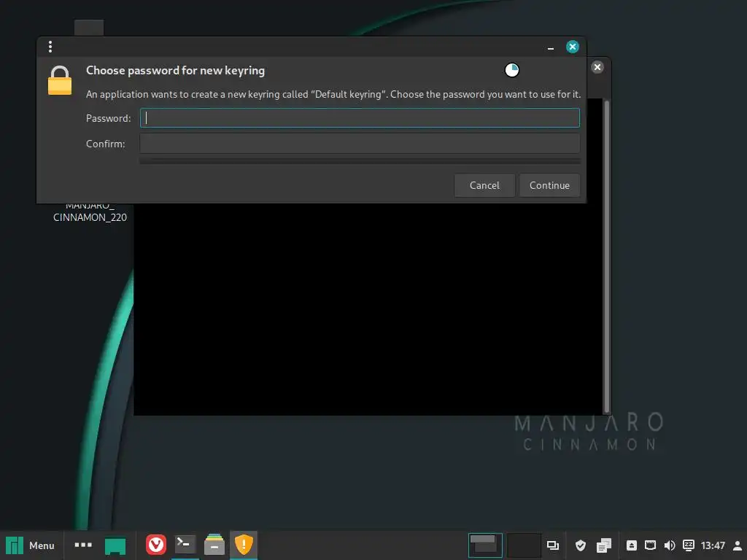Open the power sleep inhibit applet

tap(688, 545)
